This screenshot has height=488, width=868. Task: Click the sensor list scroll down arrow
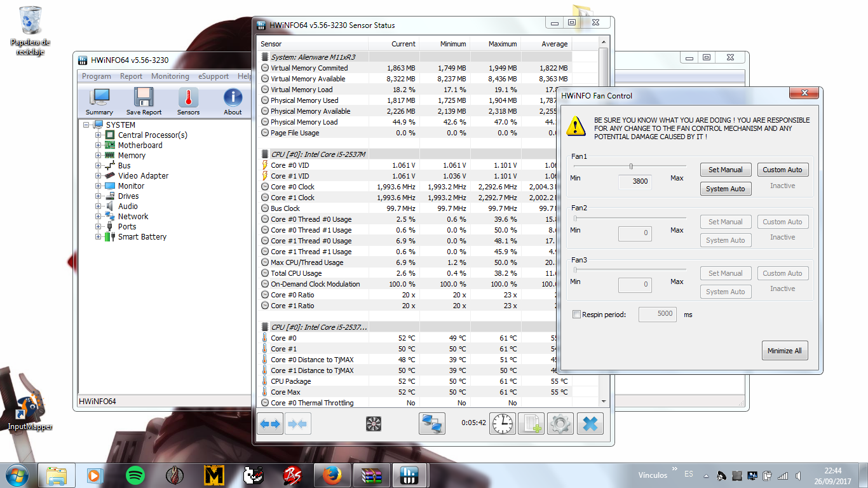603,402
